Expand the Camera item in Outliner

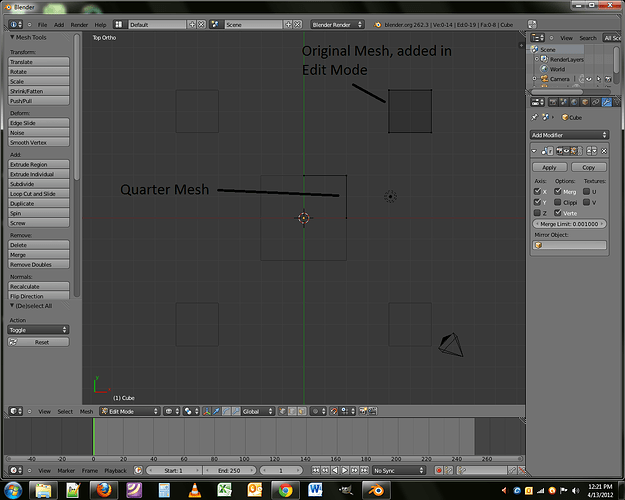click(x=535, y=79)
